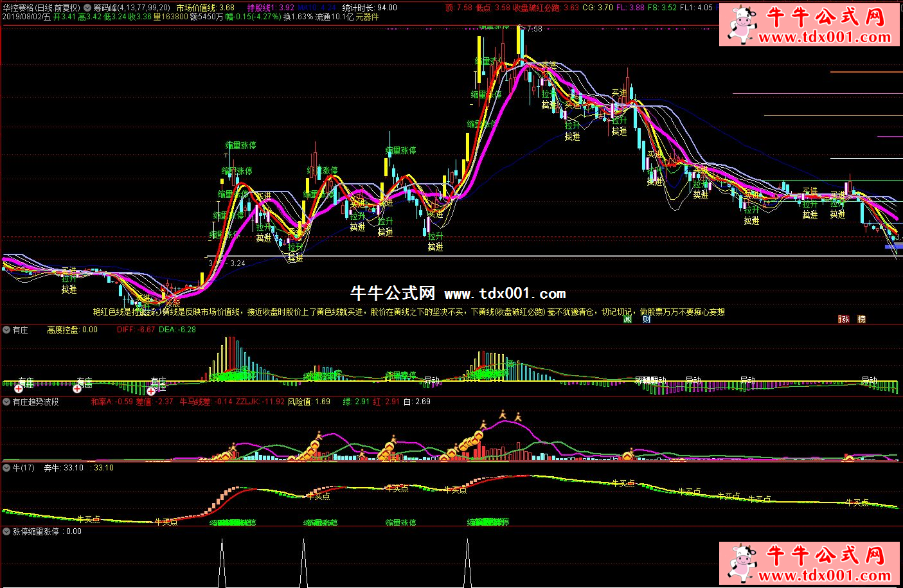Open the 筹码峰 indicator dropdown arrow

click(88, 8)
